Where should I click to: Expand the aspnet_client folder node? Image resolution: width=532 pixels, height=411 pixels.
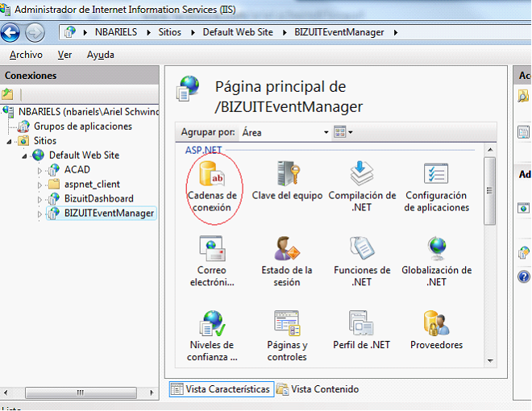39,185
